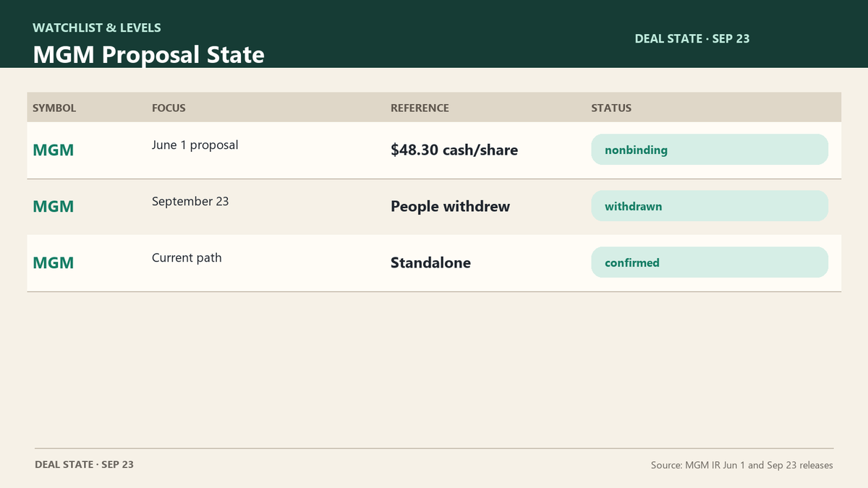
Task: Select the 'MGM Proposal State' title
Action: (148, 54)
